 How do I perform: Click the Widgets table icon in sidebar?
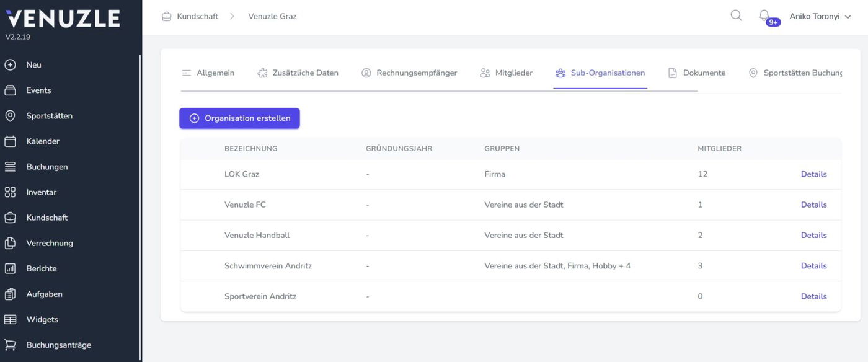[x=10, y=319]
